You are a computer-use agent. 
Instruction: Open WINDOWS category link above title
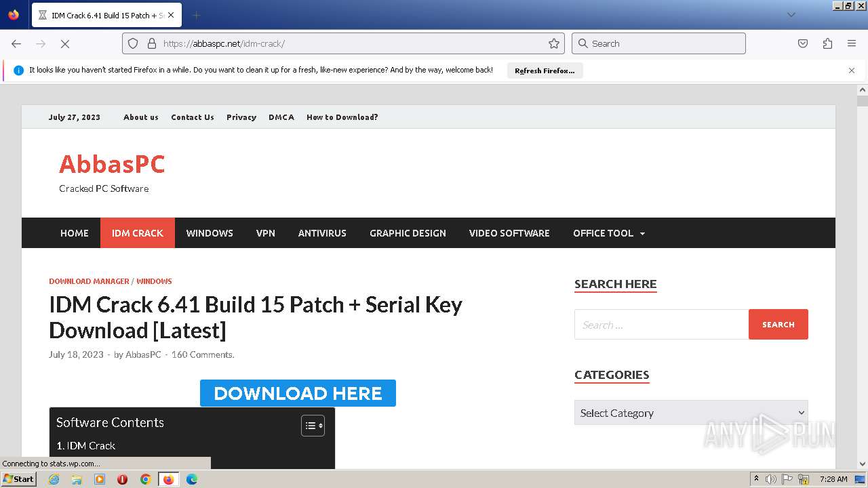pos(154,281)
